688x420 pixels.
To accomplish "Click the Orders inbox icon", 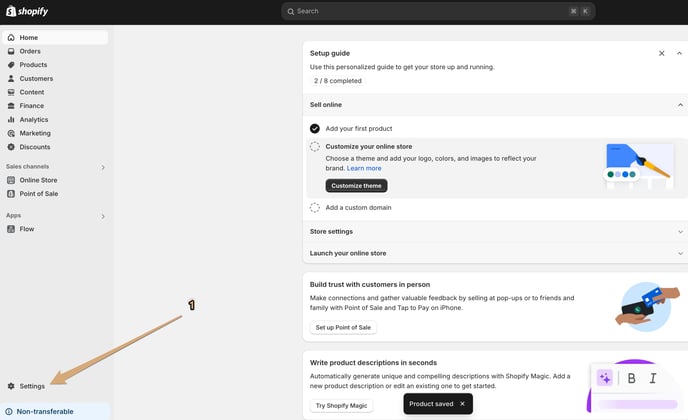I will pyautogui.click(x=11, y=51).
